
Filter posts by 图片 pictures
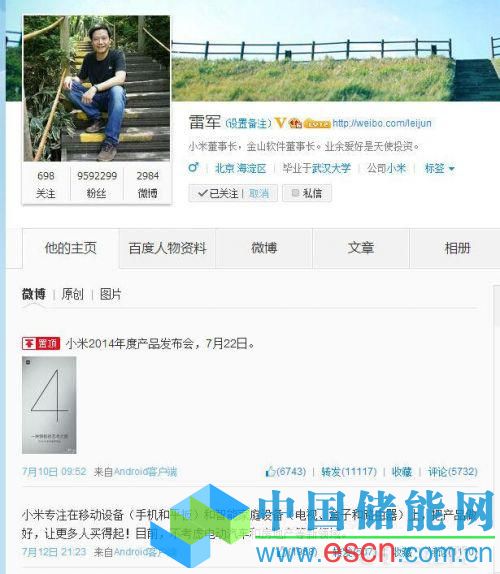[111, 294]
